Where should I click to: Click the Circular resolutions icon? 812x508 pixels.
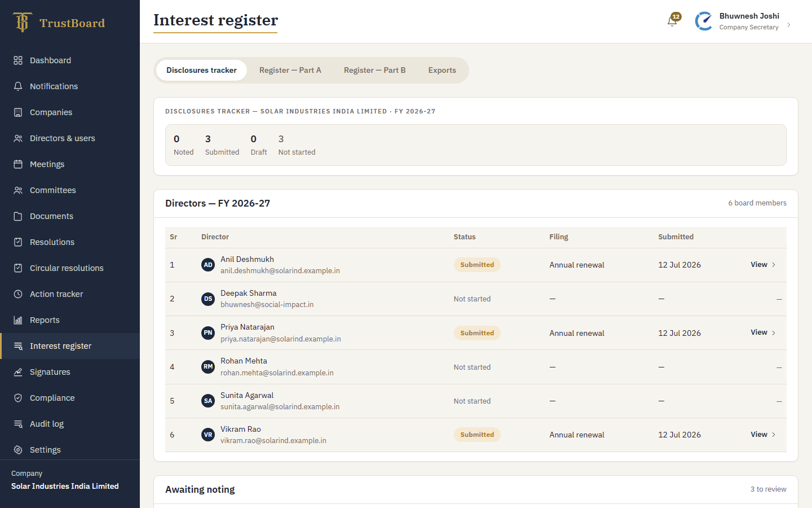click(18, 268)
